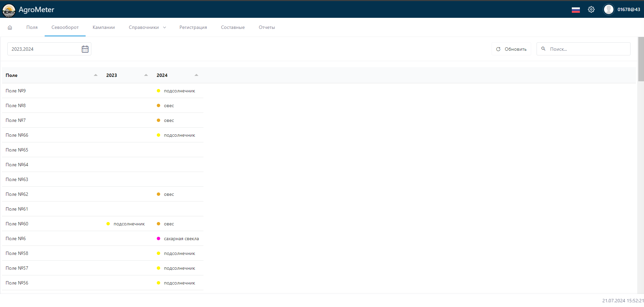The width and height of the screenshot is (644, 307).
Task: Open the Поле №9 link
Action: coord(16,91)
